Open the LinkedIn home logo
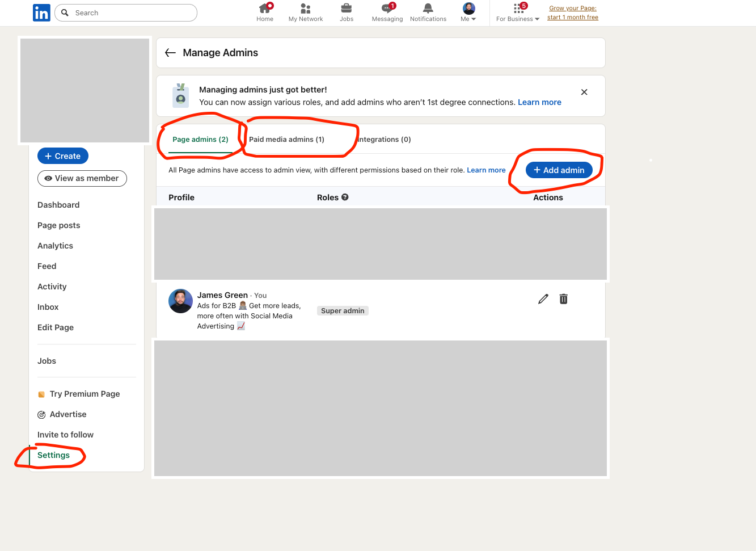Viewport: 756px width, 551px height. [41, 12]
